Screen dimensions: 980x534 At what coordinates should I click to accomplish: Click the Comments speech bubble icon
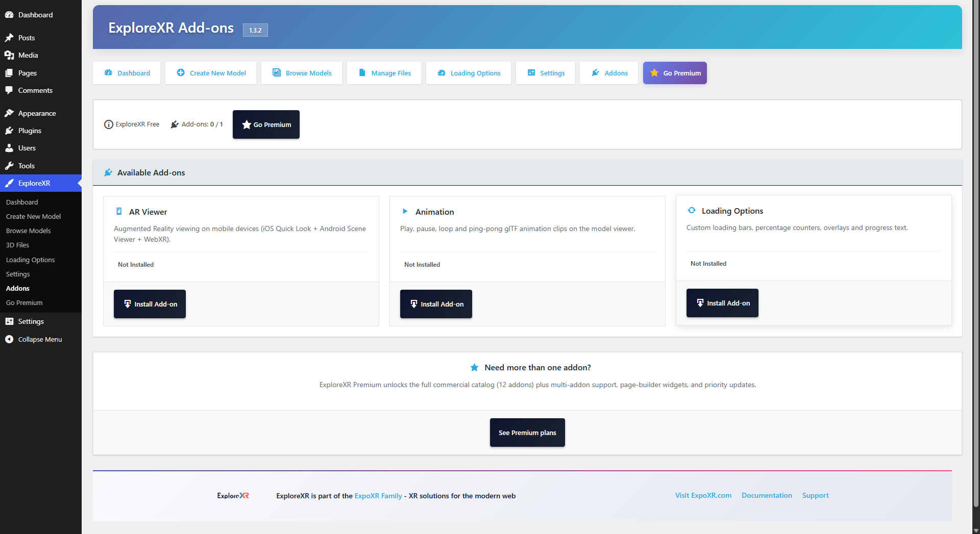coord(9,90)
